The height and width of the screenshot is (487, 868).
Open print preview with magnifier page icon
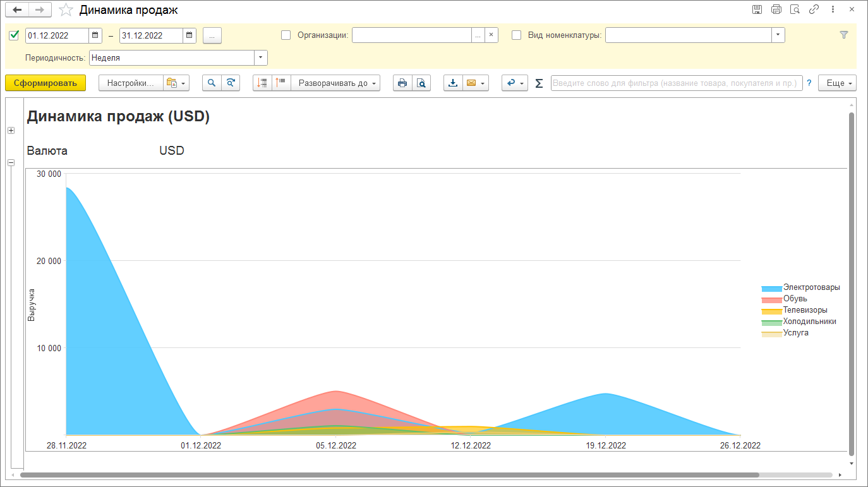click(x=421, y=83)
